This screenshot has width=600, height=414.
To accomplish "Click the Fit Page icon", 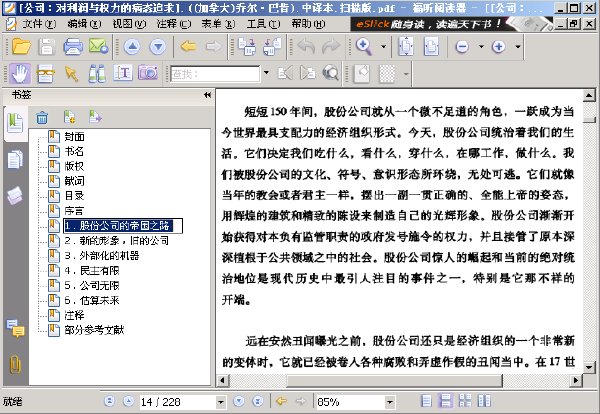I will (406, 47).
